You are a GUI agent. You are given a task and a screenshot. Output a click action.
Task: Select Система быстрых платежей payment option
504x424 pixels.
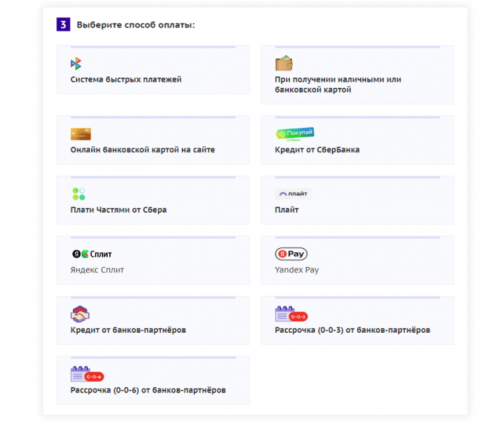coord(126,79)
